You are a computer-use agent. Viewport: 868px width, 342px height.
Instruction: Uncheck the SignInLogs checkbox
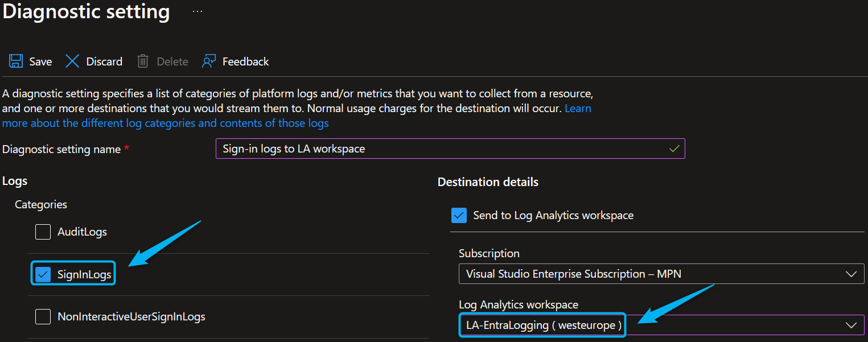click(43, 275)
